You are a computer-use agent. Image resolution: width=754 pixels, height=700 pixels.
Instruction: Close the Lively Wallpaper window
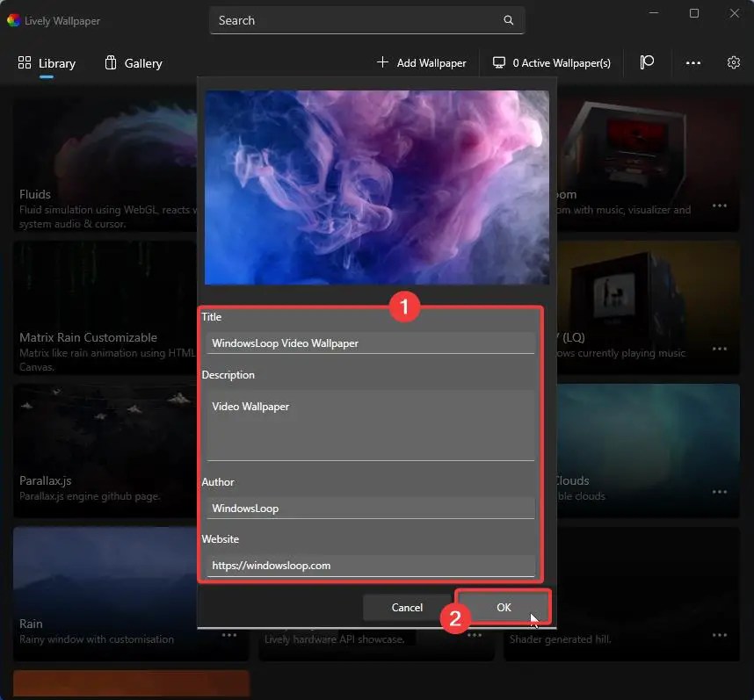tap(735, 13)
